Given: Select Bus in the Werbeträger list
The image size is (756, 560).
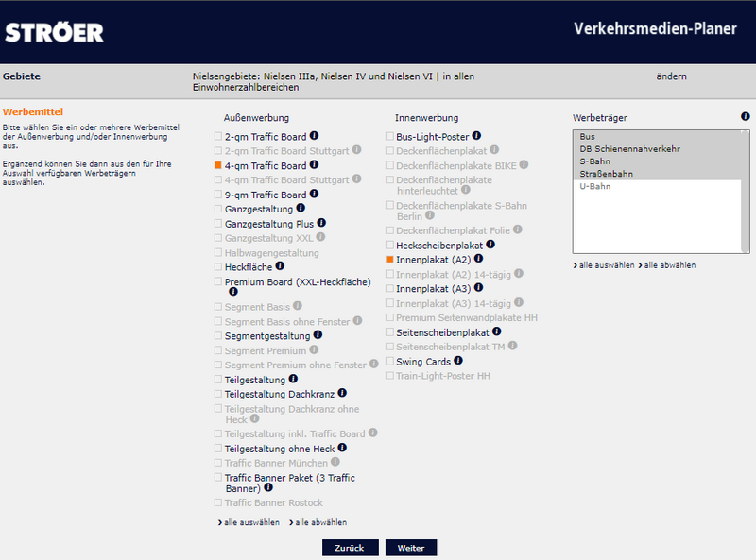Looking at the screenshot, I should pos(657,136).
